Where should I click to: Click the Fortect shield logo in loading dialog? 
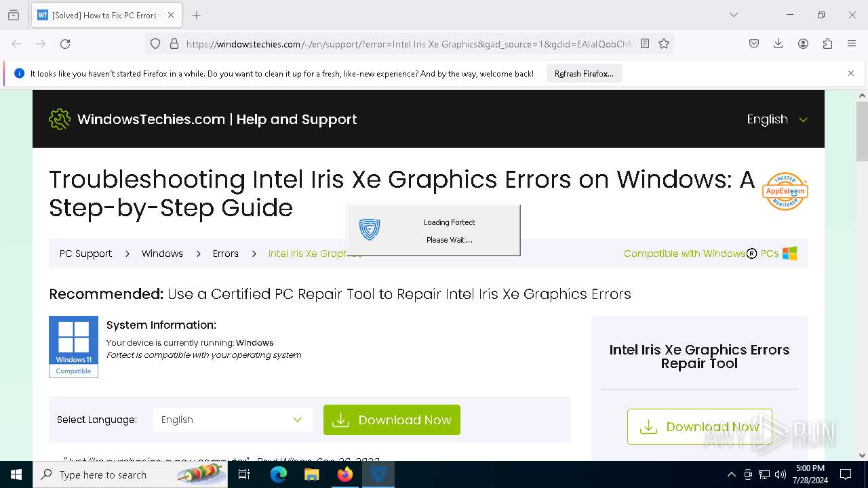370,230
